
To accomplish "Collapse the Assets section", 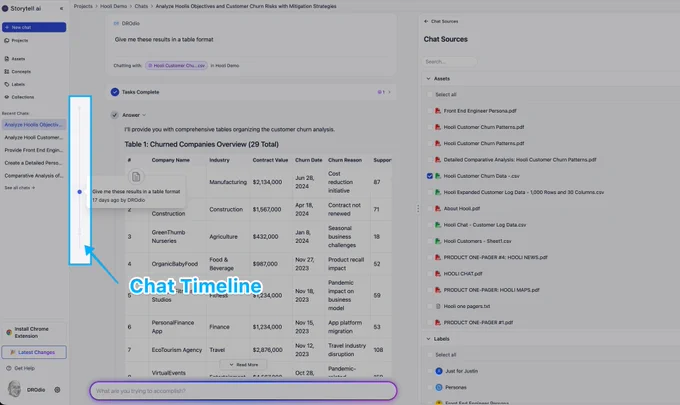I will [428, 78].
